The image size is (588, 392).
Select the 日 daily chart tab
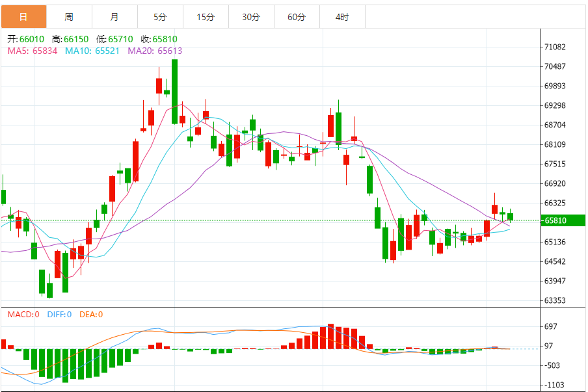[x=23, y=17]
